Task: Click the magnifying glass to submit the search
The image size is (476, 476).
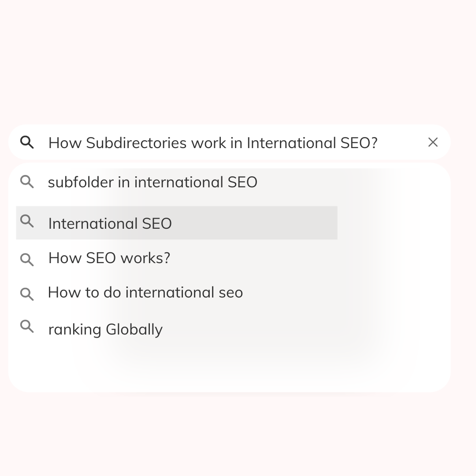Action: tap(27, 142)
